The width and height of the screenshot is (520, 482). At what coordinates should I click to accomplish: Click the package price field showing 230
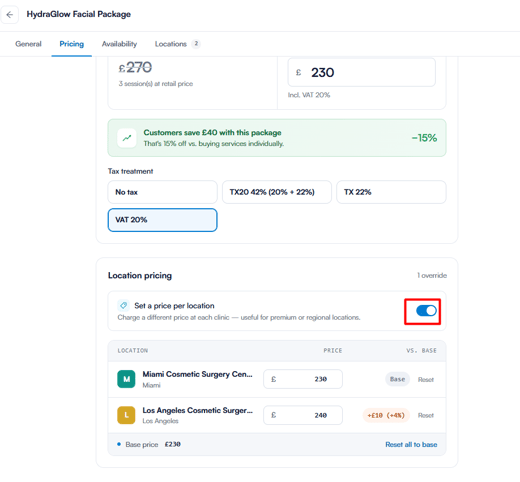point(361,72)
